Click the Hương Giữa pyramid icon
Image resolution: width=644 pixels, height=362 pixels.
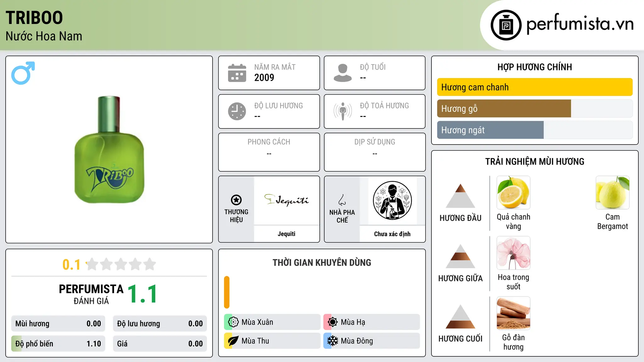[460, 256]
